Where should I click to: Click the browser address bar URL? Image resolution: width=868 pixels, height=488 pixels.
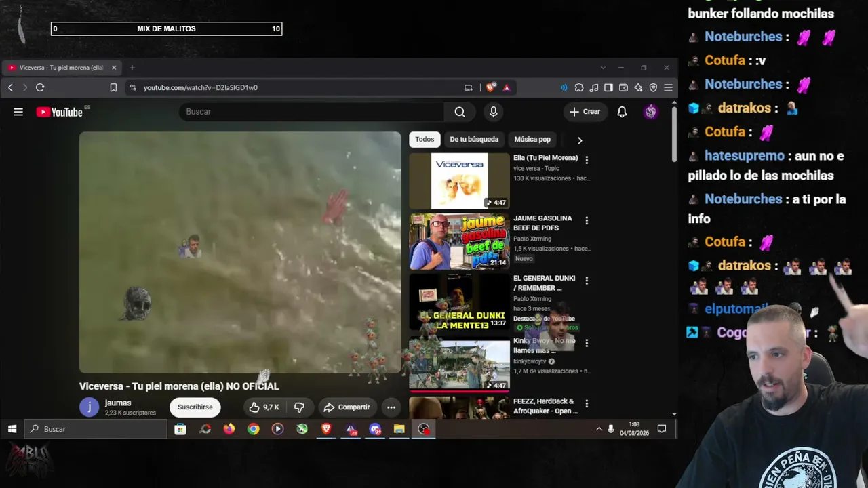click(x=201, y=87)
